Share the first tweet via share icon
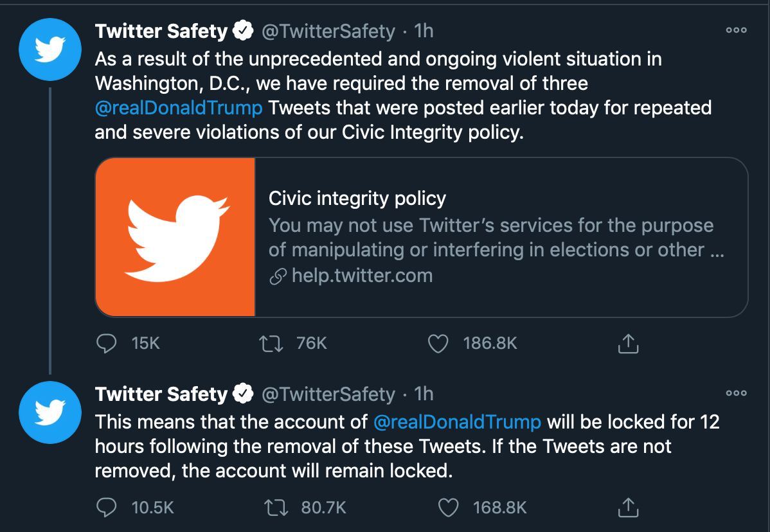 628,344
